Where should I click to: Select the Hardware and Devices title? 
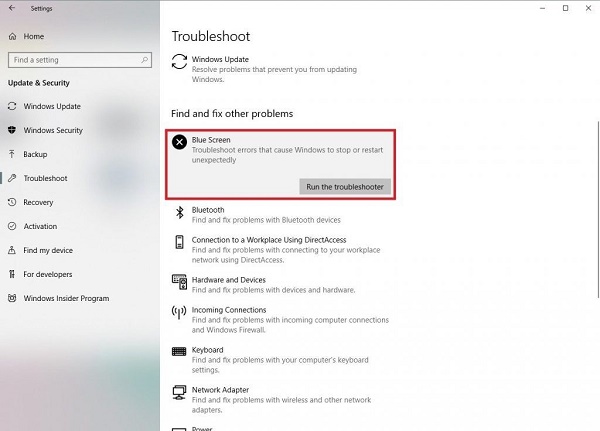[x=228, y=280]
